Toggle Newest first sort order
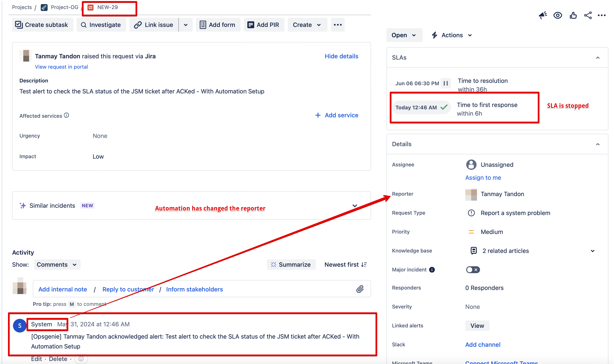Screen dimensions: 614x364 (346, 265)
